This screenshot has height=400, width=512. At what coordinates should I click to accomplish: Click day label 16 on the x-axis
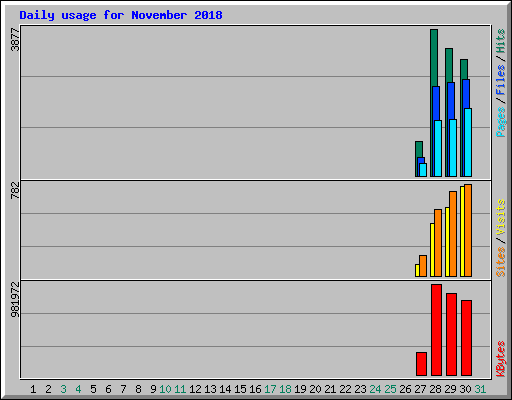255,389
